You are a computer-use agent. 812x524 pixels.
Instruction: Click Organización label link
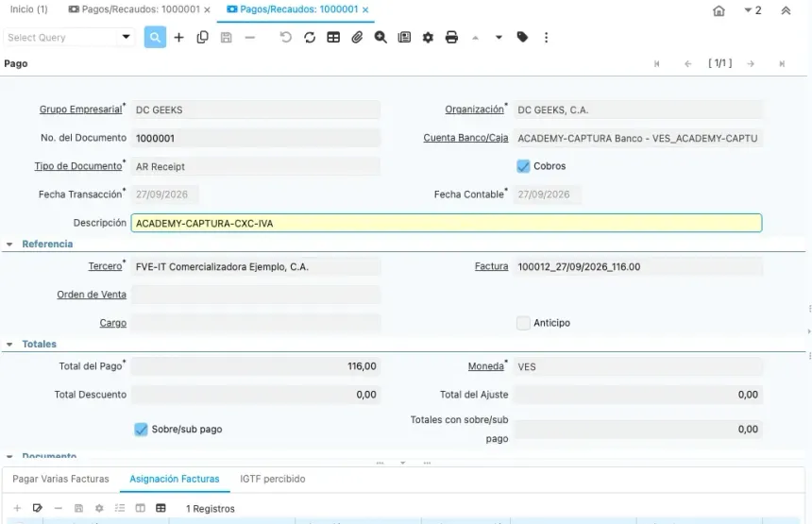[474, 110]
